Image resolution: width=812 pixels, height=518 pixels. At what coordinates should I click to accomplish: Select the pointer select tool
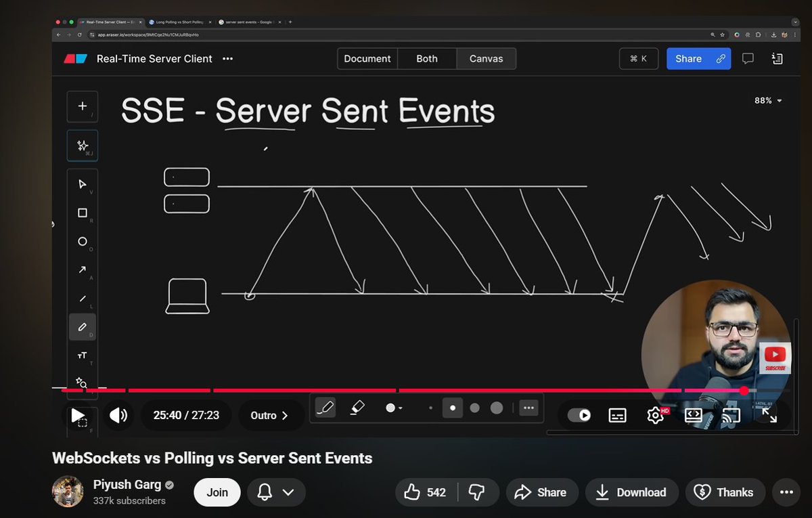83,184
